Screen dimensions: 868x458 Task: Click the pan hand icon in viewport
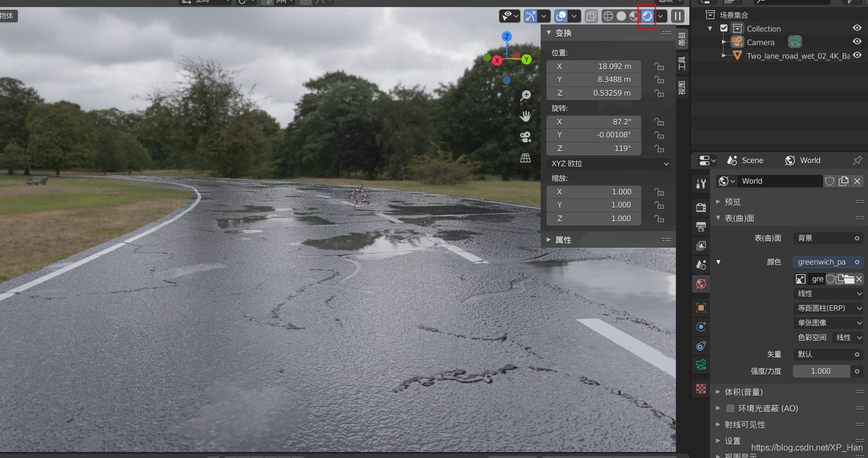pos(525,116)
